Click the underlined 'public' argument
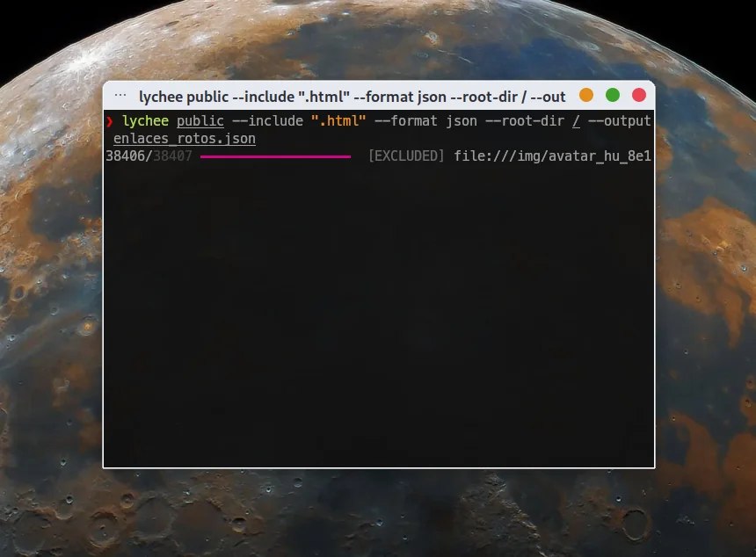756x557 pixels. pos(200,121)
